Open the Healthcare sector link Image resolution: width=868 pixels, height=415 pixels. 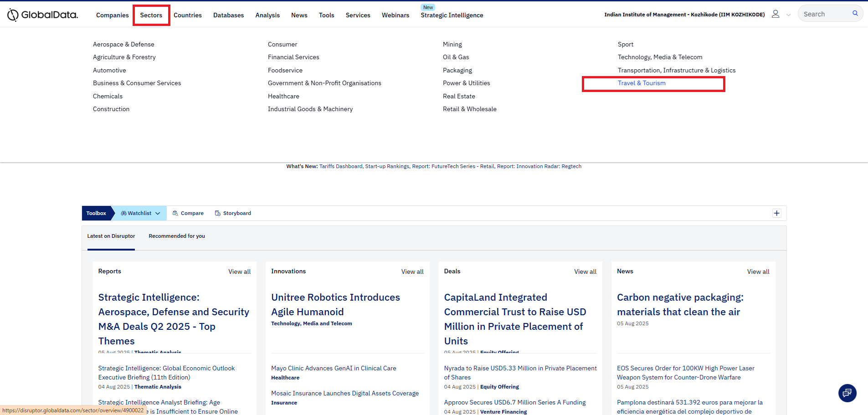point(283,96)
